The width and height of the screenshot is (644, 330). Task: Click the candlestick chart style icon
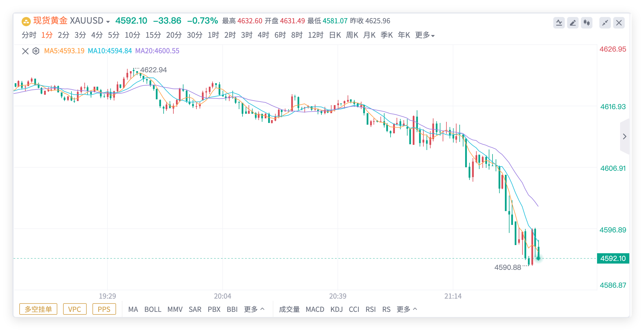tap(586, 23)
